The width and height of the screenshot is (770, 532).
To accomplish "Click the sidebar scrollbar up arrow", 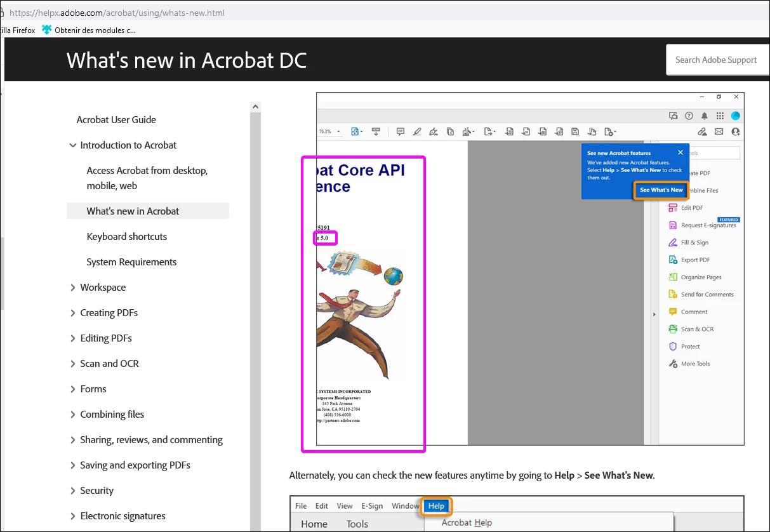I will 255,107.
